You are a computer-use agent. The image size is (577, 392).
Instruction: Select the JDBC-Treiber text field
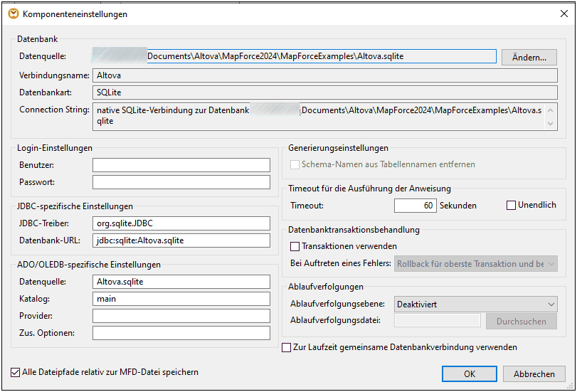181,223
